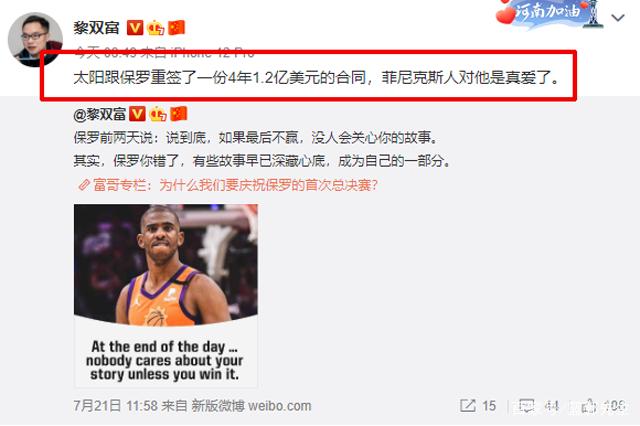The height and width of the screenshot is (426, 640).
Task: Enlarge the Chris Paul quote image
Action: 166,295
